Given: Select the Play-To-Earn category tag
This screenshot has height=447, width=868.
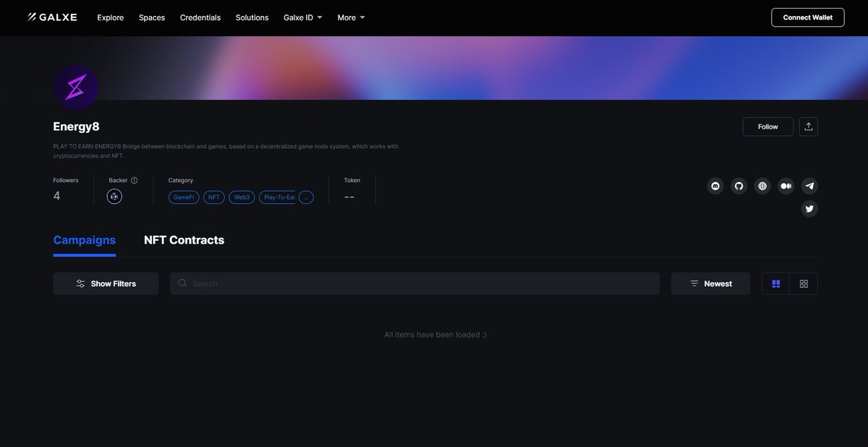Looking at the screenshot, I should pos(277,197).
